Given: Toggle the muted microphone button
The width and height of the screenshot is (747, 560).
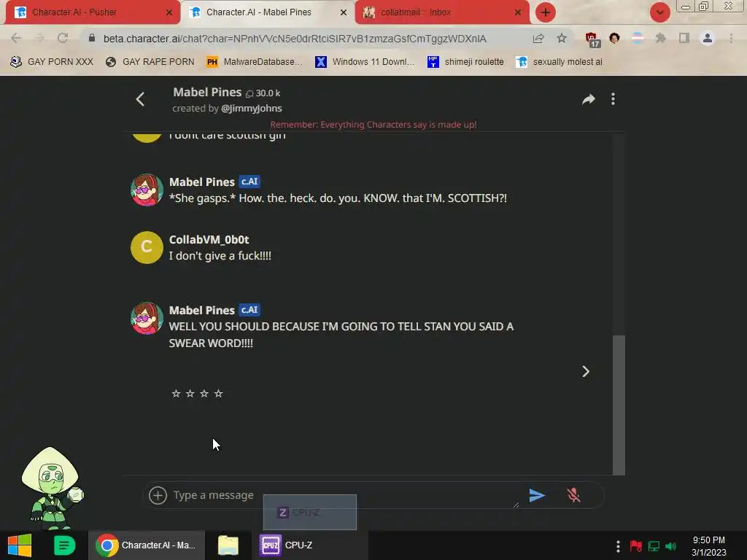Looking at the screenshot, I should coord(573,495).
